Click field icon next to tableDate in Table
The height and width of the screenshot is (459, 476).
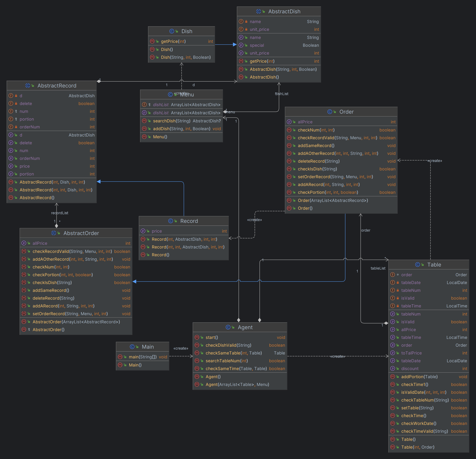click(x=392, y=282)
